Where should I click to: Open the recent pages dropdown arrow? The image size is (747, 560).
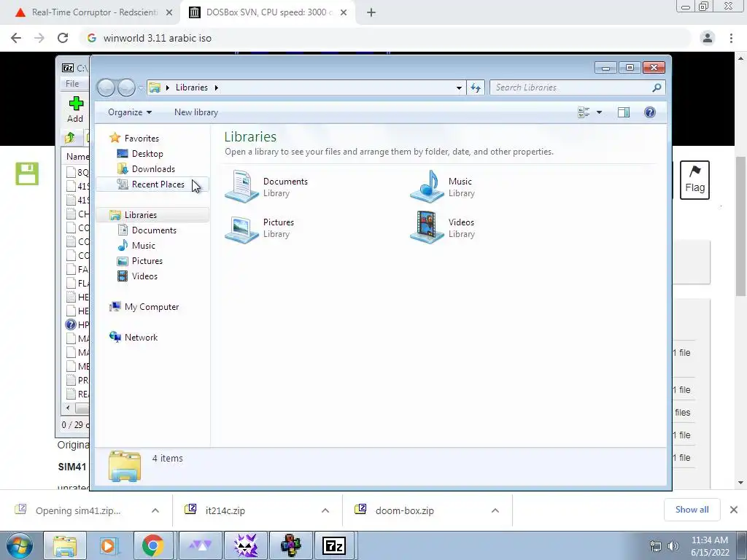[141, 87]
